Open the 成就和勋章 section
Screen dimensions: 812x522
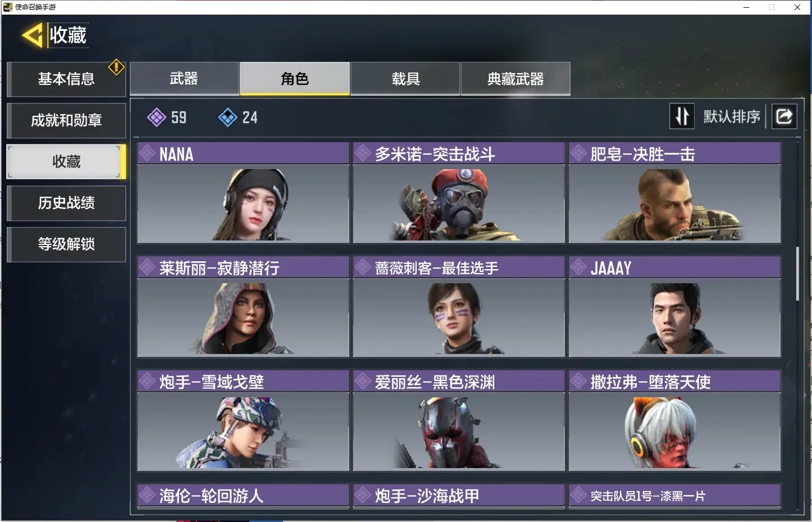pos(66,120)
